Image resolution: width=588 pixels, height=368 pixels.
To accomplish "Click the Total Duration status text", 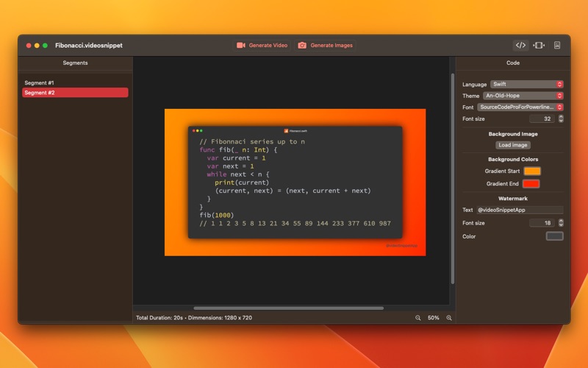I will (194, 318).
